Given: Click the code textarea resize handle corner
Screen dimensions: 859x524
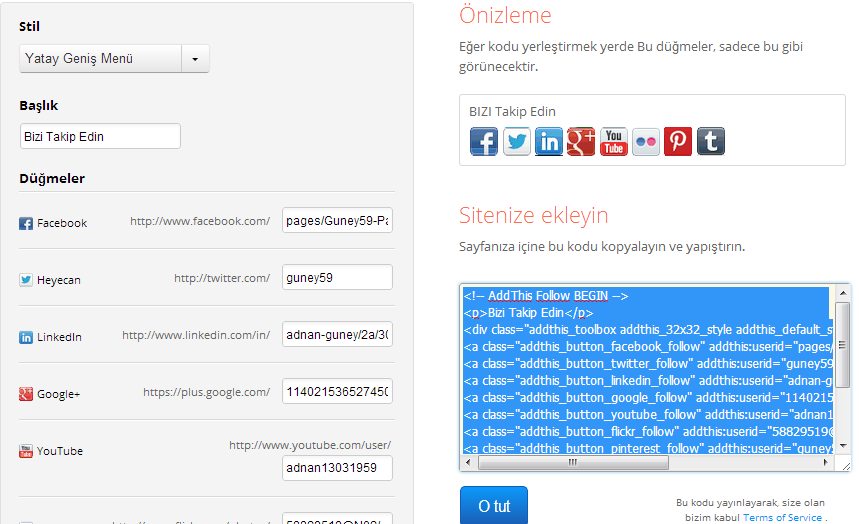Looking at the screenshot, I should click(x=846, y=466).
